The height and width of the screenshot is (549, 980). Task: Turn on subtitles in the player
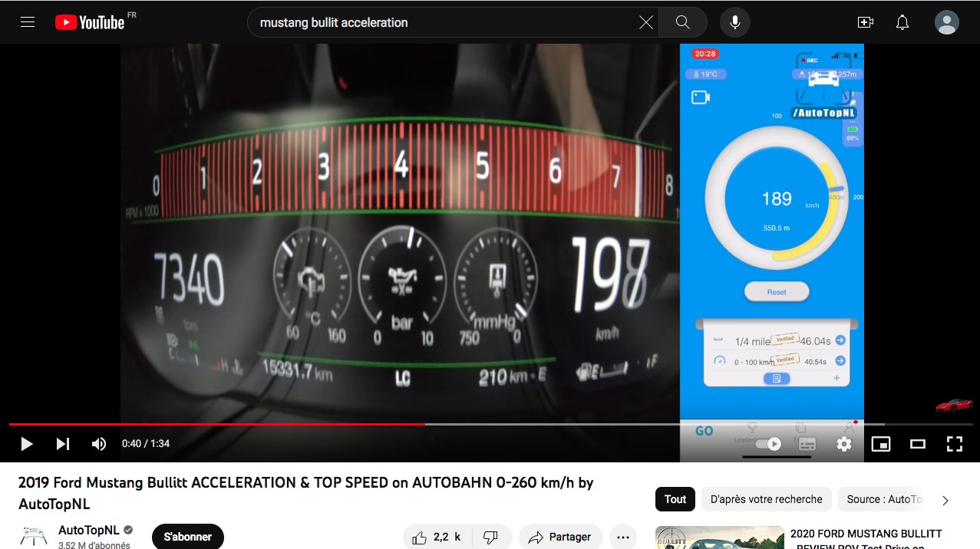(807, 444)
